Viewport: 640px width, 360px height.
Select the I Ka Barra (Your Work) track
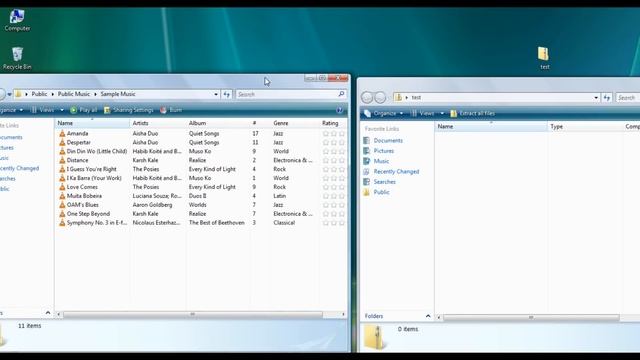point(94,178)
